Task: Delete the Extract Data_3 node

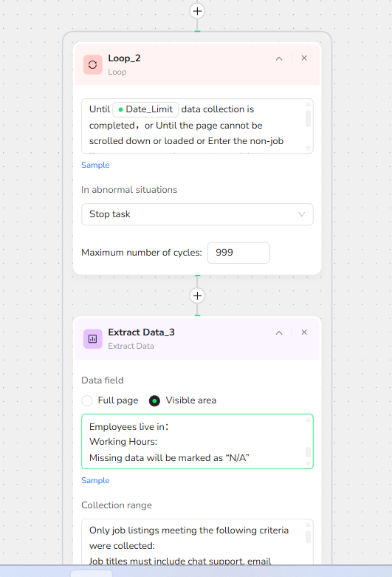Action: coord(304,332)
